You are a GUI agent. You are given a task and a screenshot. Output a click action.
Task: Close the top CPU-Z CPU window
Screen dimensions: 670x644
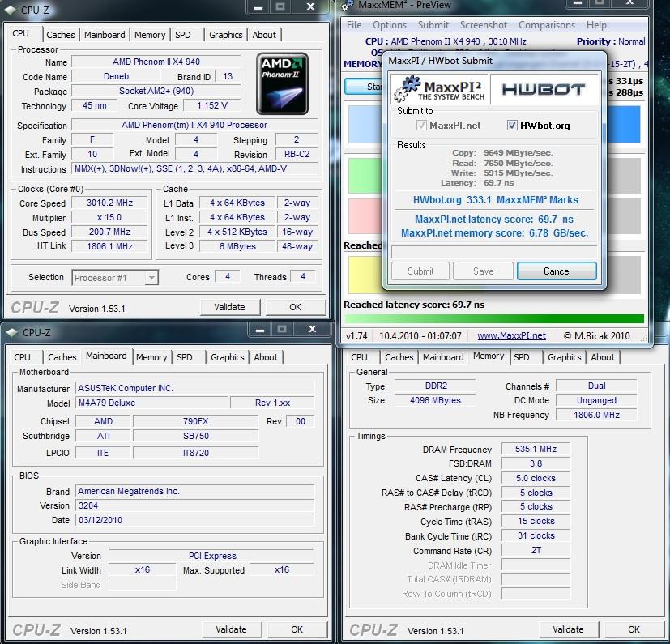click(x=311, y=6)
